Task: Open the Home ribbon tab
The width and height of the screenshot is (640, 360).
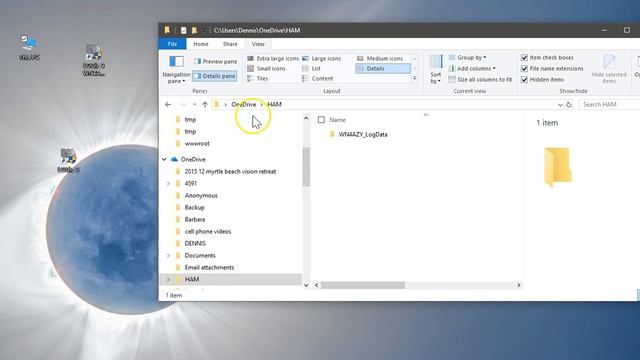Action: pyautogui.click(x=201, y=44)
